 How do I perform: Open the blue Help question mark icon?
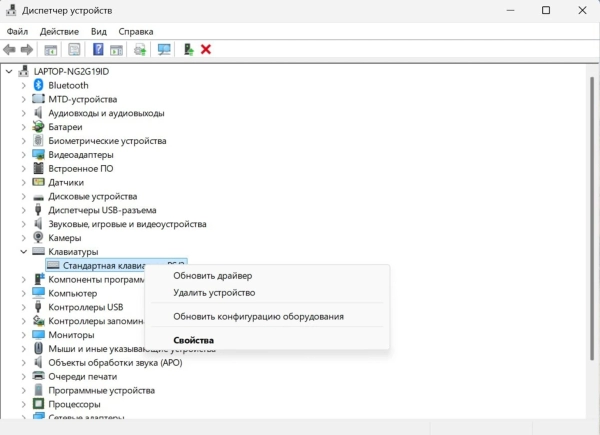pos(98,49)
